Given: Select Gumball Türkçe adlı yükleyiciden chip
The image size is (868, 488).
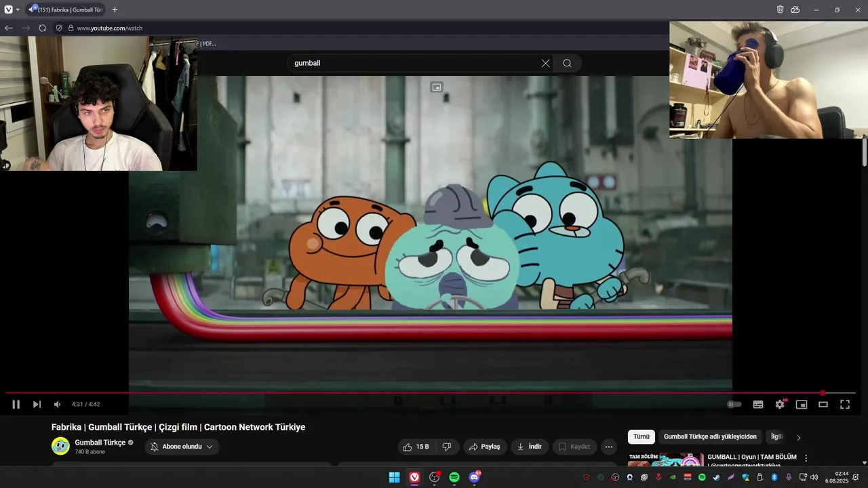Looking at the screenshot, I should click(710, 437).
